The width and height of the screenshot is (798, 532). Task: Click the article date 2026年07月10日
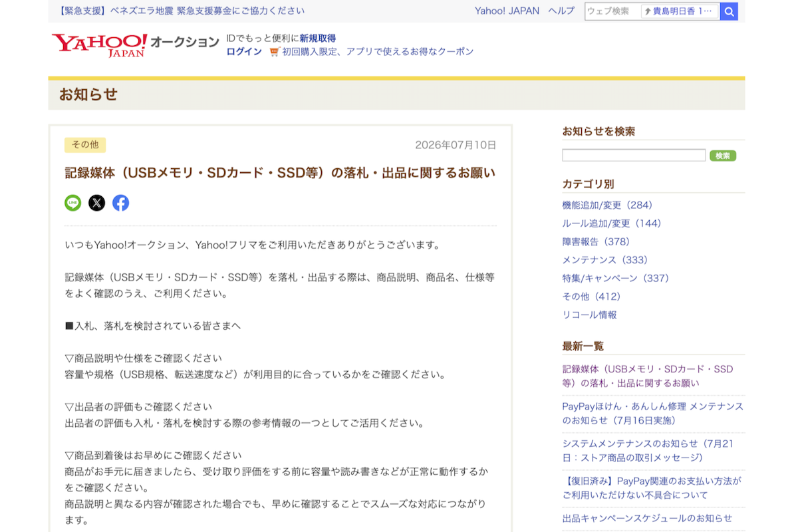[456, 145]
